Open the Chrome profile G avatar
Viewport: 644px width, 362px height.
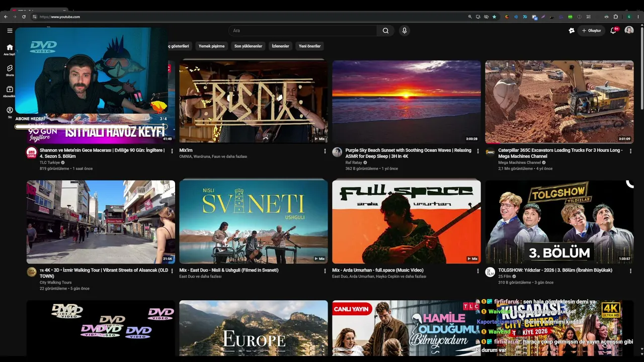tap(629, 17)
